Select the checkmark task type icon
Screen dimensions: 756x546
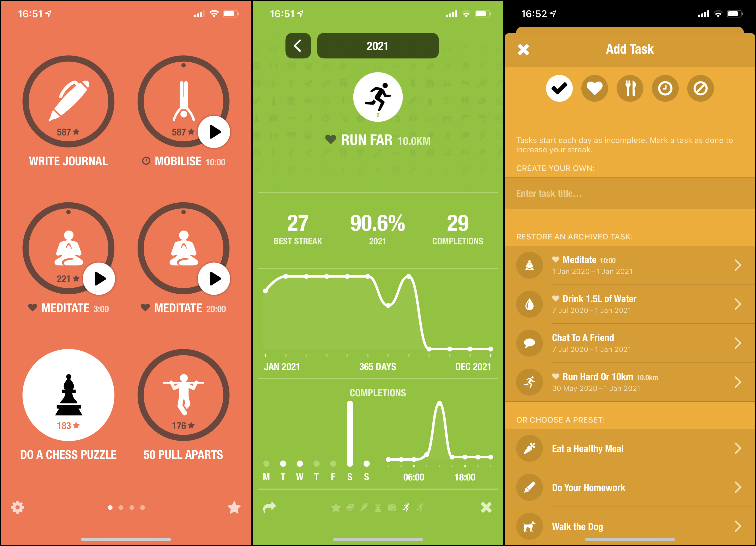[x=558, y=89]
